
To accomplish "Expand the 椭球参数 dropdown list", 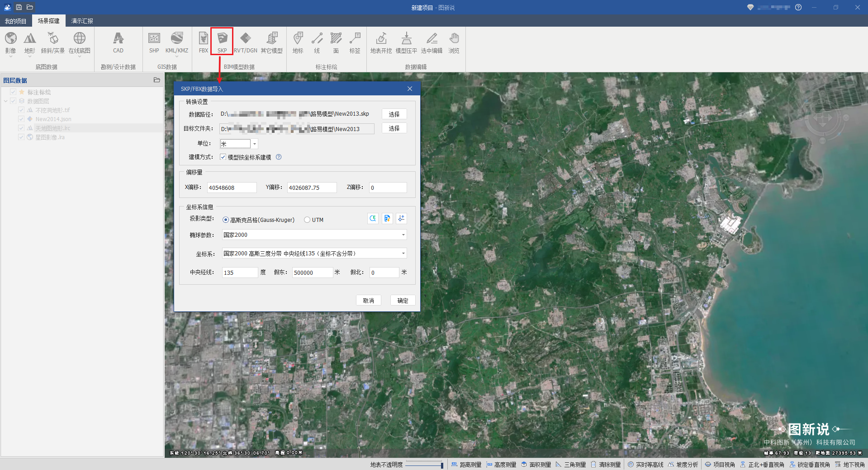I will tap(403, 235).
